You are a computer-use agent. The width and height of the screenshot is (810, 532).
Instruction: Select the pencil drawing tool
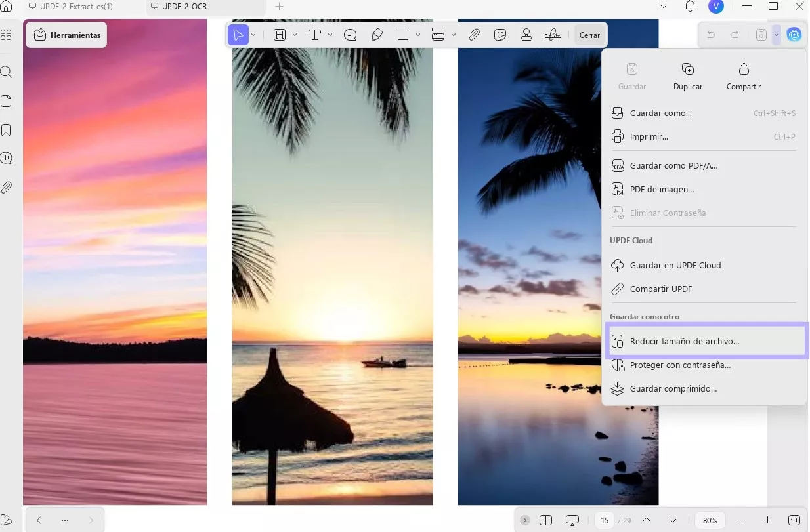click(x=377, y=35)
